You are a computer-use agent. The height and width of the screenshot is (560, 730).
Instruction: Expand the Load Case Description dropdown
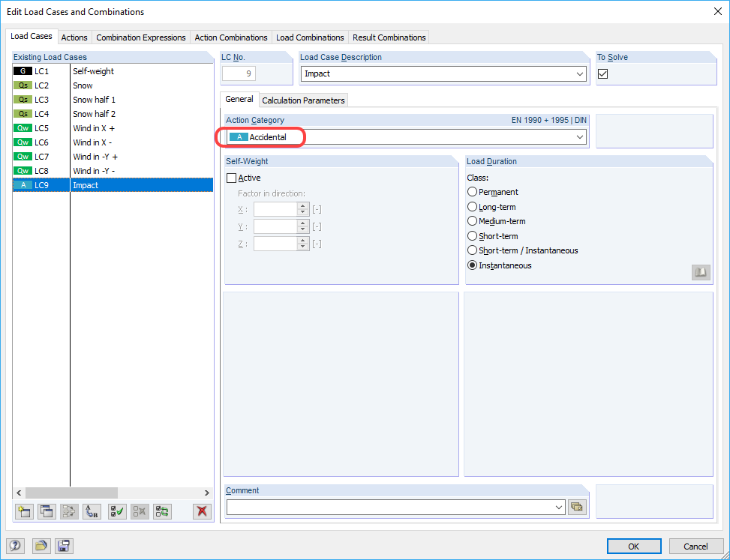581,73
